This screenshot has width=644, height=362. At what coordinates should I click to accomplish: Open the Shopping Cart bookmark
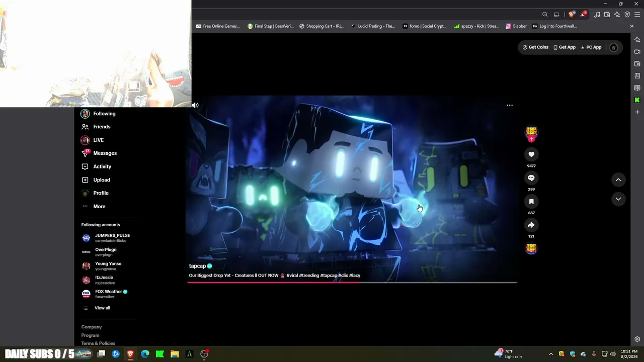pyautogui.click(x=322, y=26)
